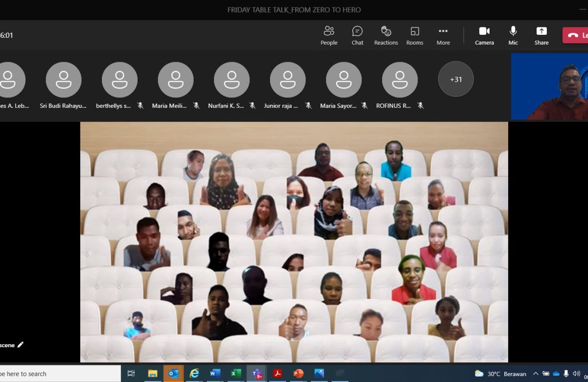This screenshot has width=588, height=382.
Task: Toggle the Camera off
Action: (x=484, y=35)
